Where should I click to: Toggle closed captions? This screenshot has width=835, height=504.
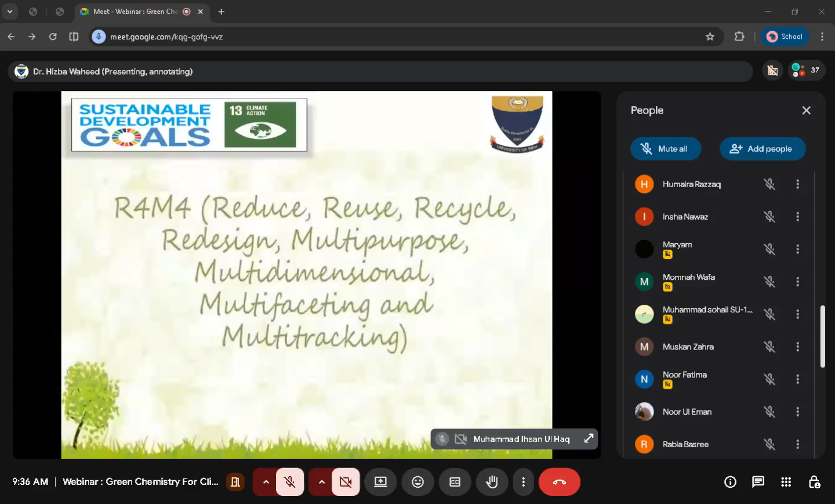pos(455,482)
